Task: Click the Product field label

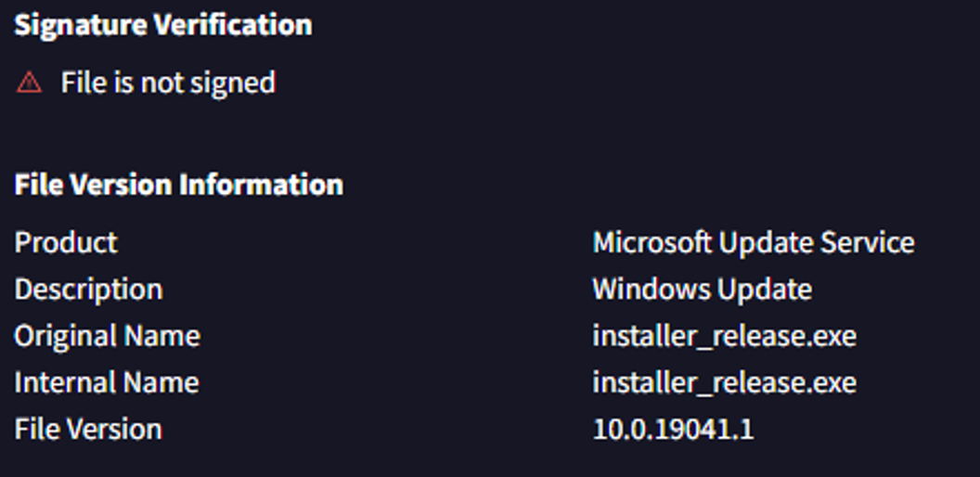Action: pyautogui.click(x=66, y=242)
